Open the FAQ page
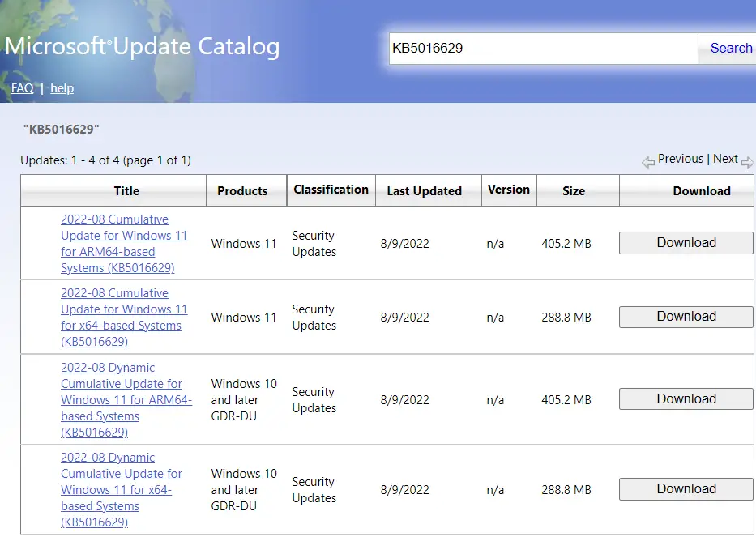756x537 pixels. pyautogui.click(x=22, y=88)
